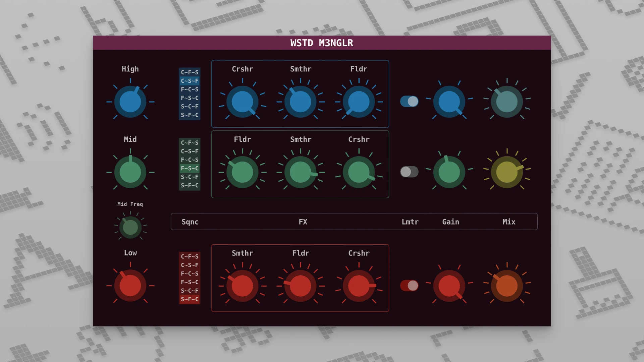Turn the High band Crshr knob
The width and height of the screenshot is (644, 362).
pyautogui.click(x=243, y=101)
